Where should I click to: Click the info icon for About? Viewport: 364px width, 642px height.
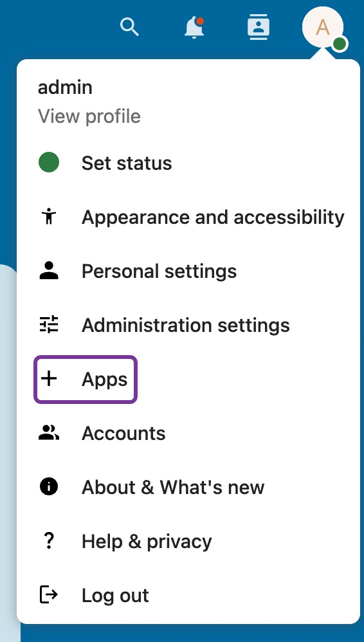point(49,487)
